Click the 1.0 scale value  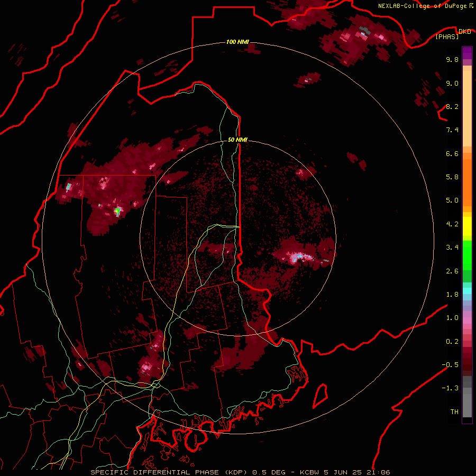point(452,318)
